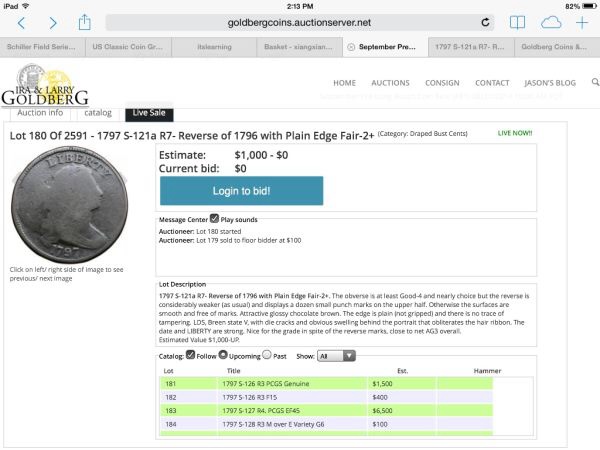Image resolution: width=600 pixels, height=450 pixels.
Task: Switch to the catalog tab
Action: point(98,113)
